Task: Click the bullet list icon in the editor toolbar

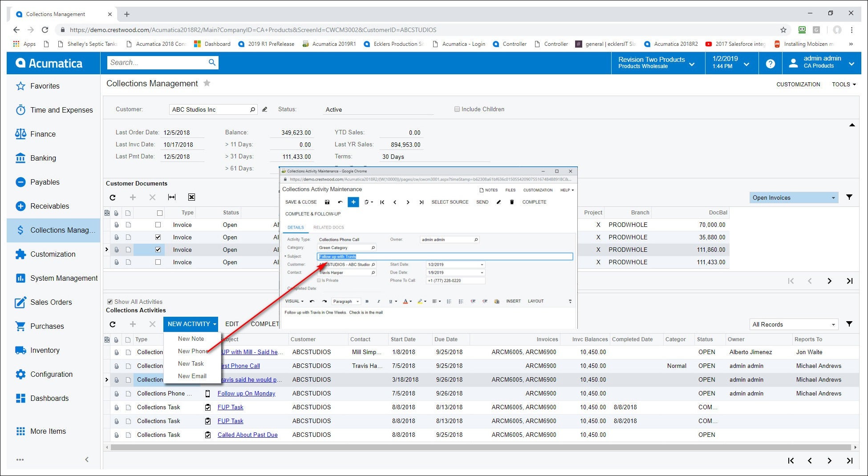Action: (461, 301)
